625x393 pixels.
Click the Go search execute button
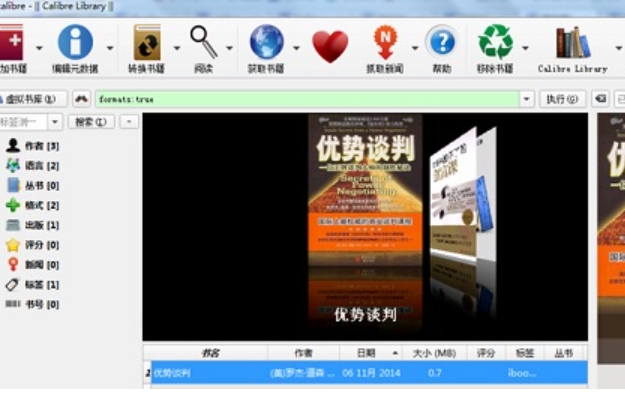(x=562, y=99)
